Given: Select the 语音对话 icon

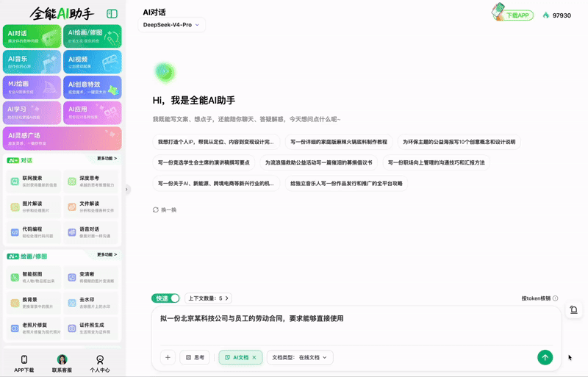Looking at the screenshot, I should (72, 232).
